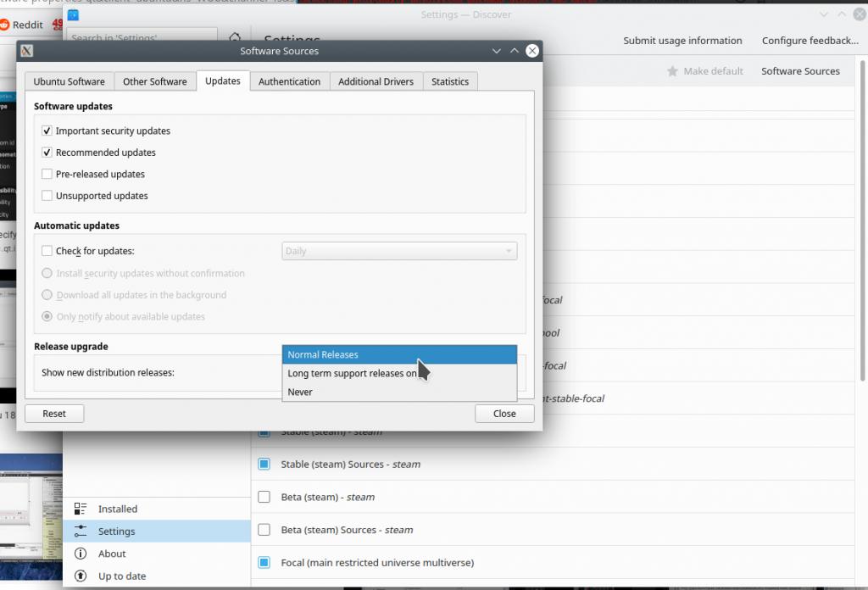Select the Settings sliders icon in sidebar
This screenshot has width=868, height=590.
pyautogui.click(x=81, y=532)
